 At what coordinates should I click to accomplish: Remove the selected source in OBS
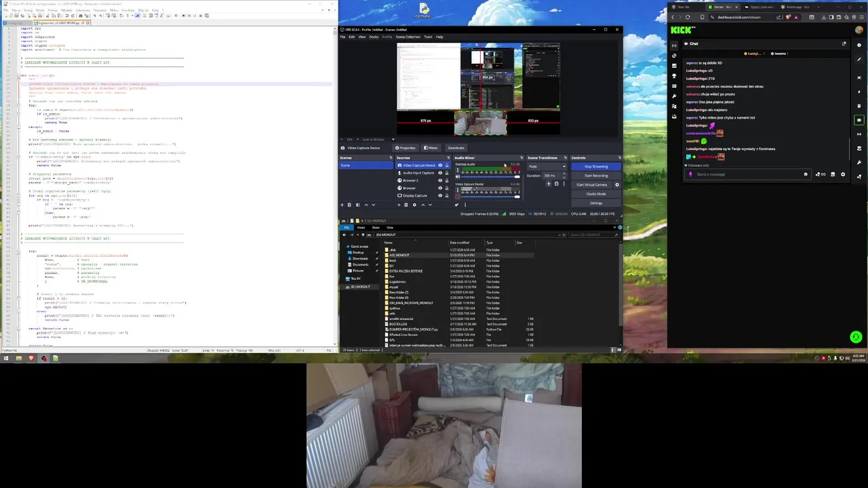pos(406,205)
